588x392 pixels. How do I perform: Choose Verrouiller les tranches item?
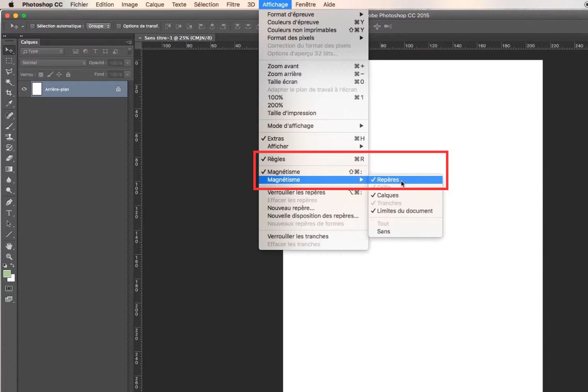[314, 237]
